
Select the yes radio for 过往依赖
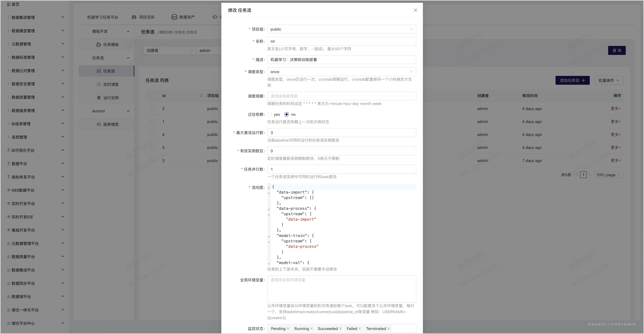(x=270, y=115)
